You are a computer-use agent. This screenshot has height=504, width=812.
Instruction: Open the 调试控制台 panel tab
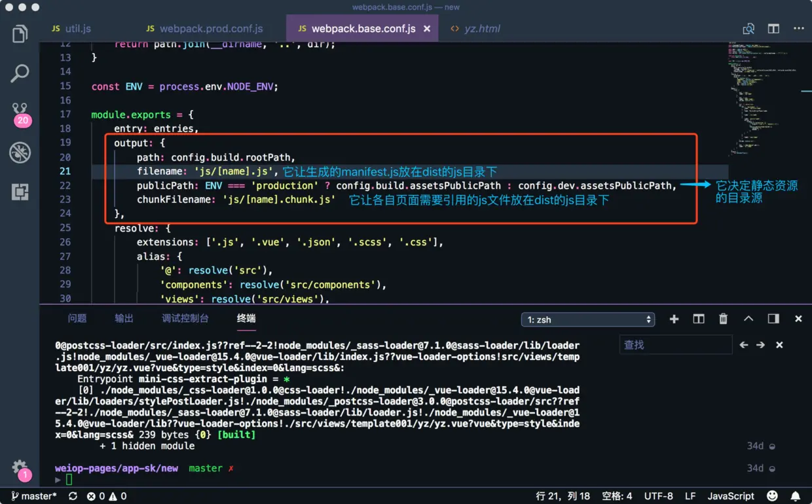185,318
